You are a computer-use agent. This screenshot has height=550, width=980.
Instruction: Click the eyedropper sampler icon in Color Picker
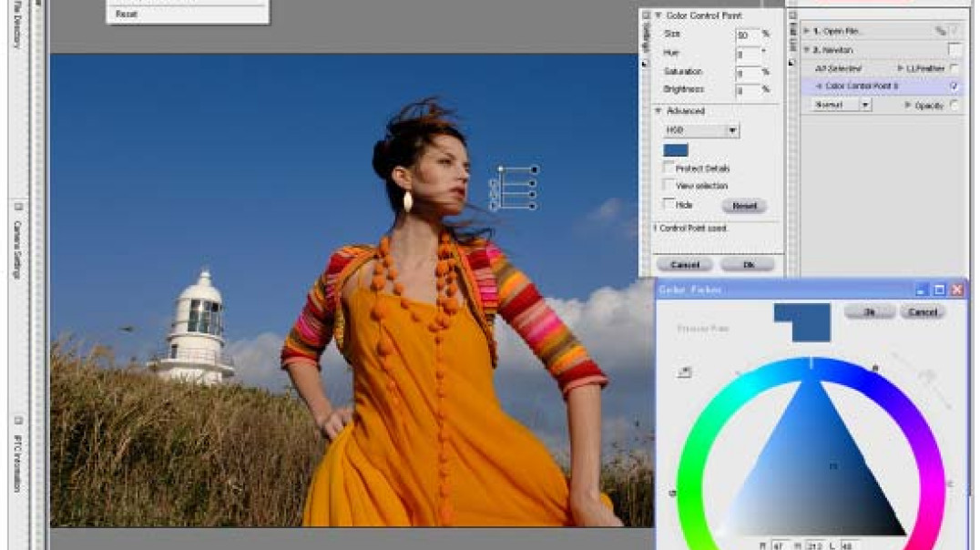pyautogui.click(x=684, y=372)
